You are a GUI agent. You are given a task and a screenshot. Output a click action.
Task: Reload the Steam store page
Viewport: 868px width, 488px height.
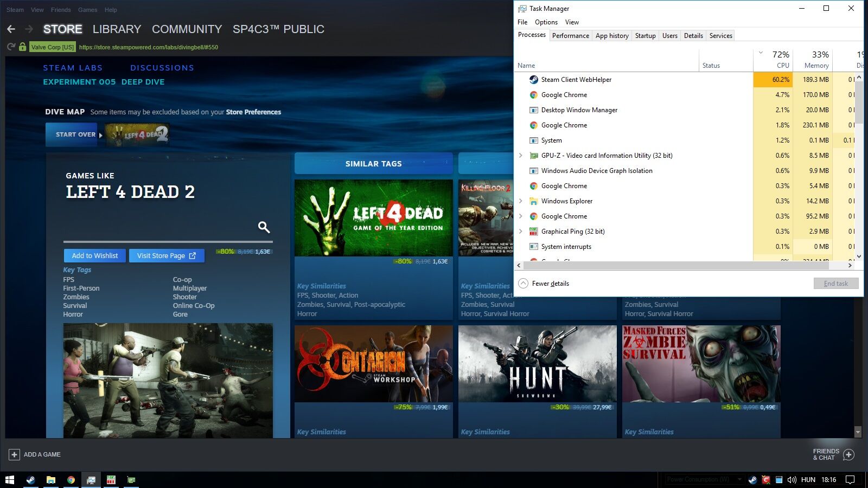(11, 47)
